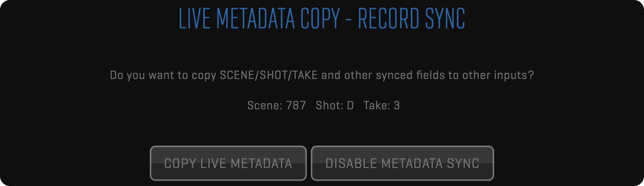Click the "Scene:" label in the summary line
The width and height of the screenshot is (644, 186).
(x=265, y=106)
